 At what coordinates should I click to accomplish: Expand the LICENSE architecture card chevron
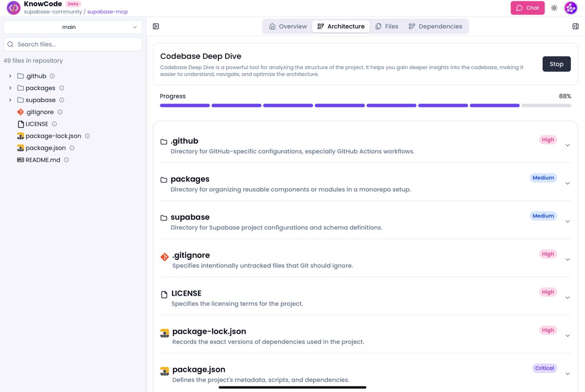click(x=567, y=297)
